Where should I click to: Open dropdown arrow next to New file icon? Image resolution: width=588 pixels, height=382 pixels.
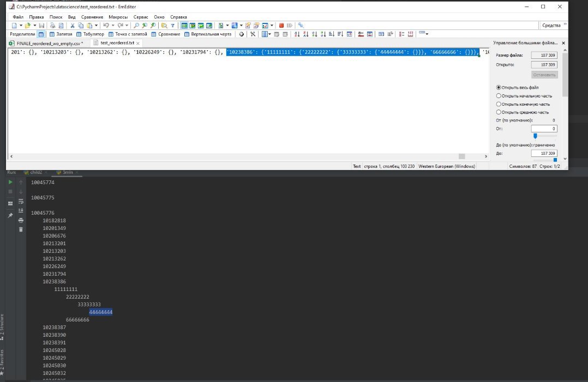tap(21, 26)
